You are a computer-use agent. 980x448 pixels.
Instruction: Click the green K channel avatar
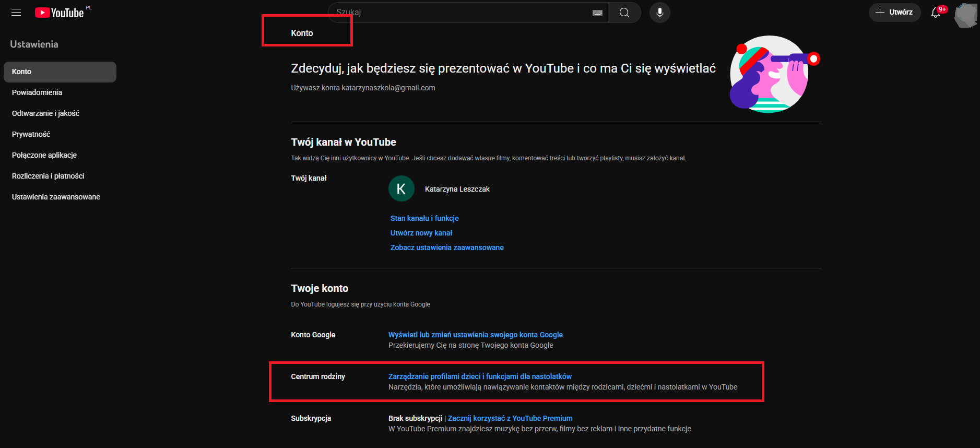[x=401, y=189]
